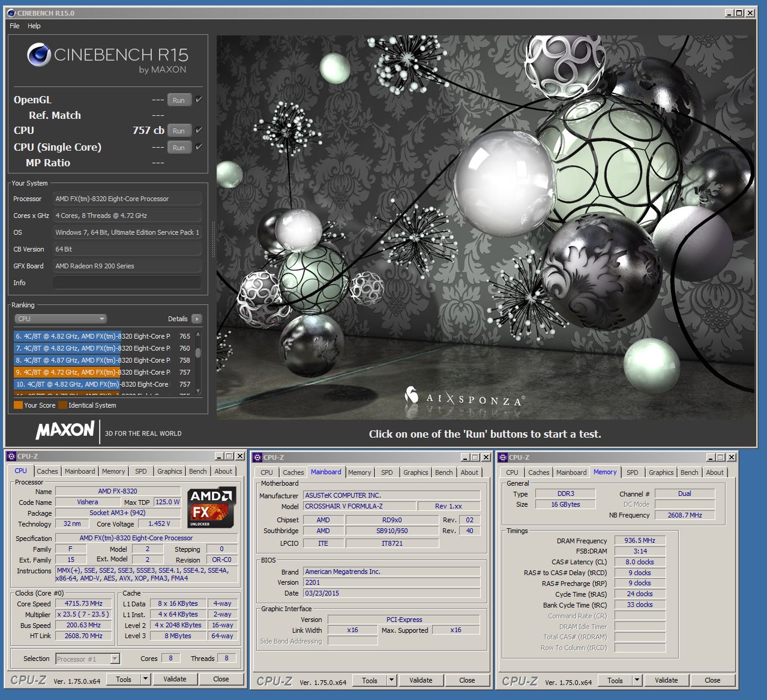Open Graphics tab in right CPU-Z window
The height and width of the screenshot is (700, 767).
(661, 472)
